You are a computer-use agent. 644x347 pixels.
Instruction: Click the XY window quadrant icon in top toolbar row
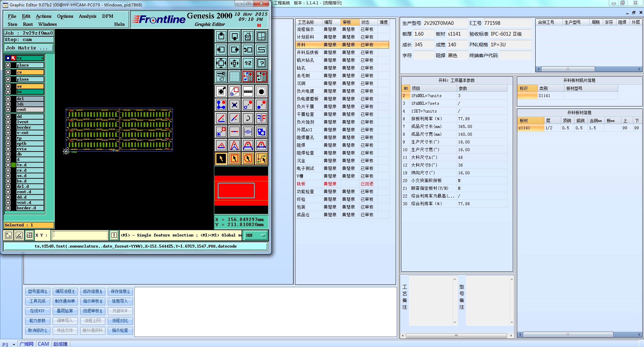[x=261, y=36]
